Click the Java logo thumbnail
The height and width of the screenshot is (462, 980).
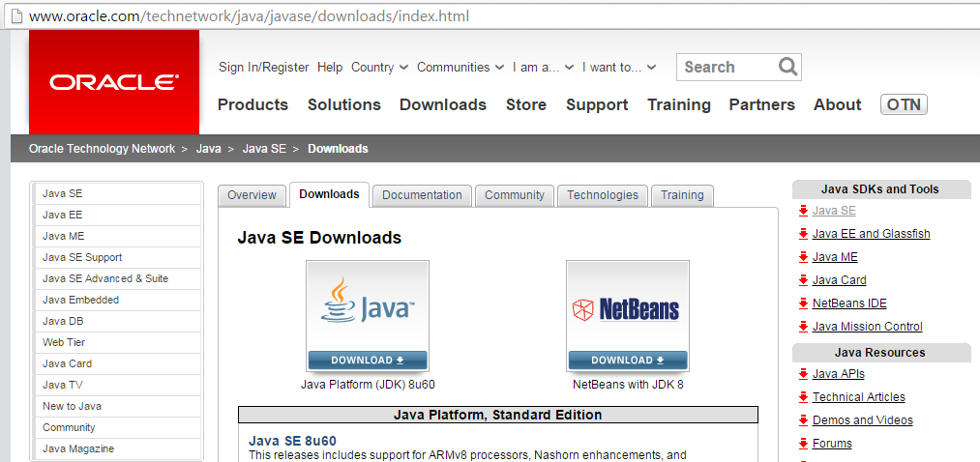(x=368, y=306)
